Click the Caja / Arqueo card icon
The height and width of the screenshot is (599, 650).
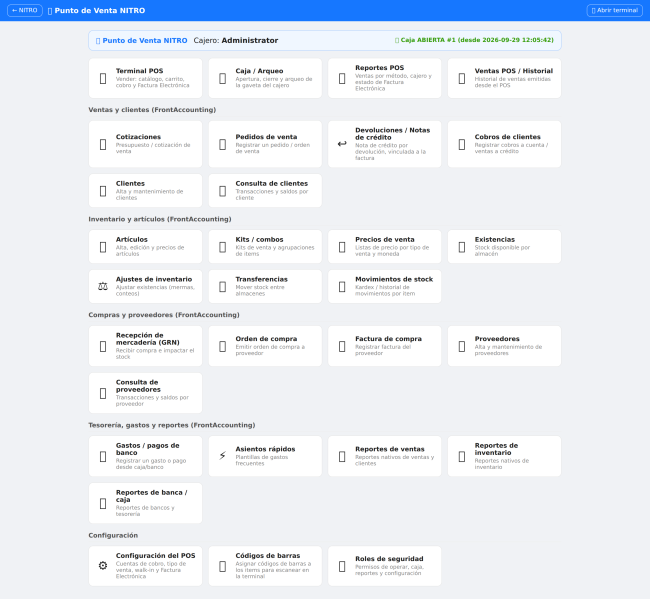pos(223,78)
